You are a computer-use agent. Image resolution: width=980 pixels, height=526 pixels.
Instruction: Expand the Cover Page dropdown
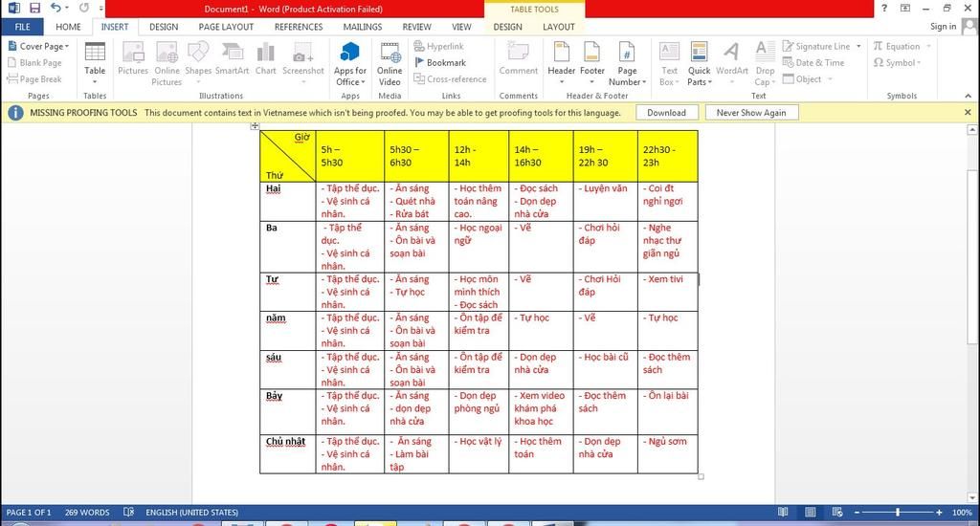67,46
